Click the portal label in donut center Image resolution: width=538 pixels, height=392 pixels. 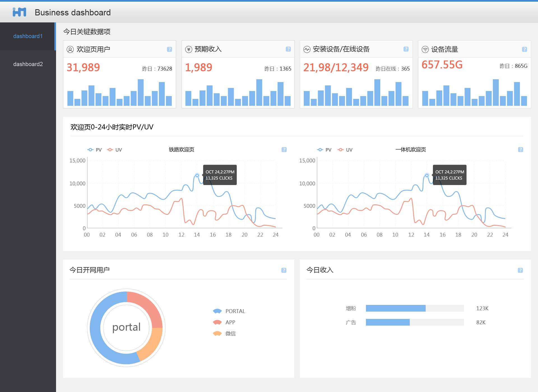[x=126, y=327]
